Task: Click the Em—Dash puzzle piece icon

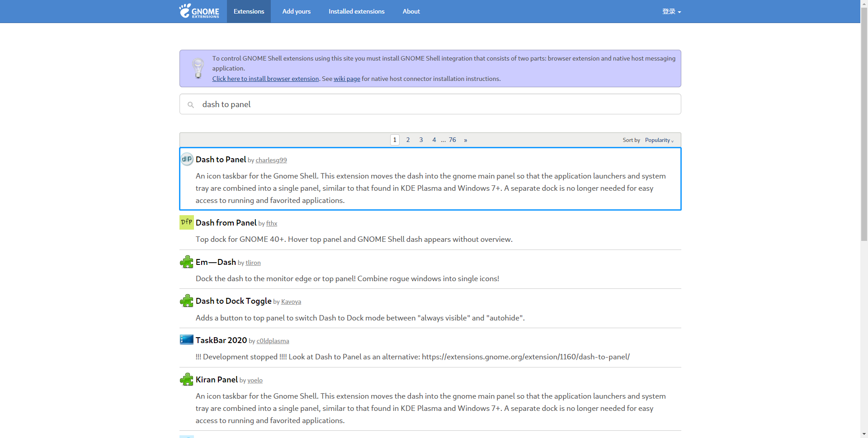Action: pyautogui.click(x=187, y=262)
